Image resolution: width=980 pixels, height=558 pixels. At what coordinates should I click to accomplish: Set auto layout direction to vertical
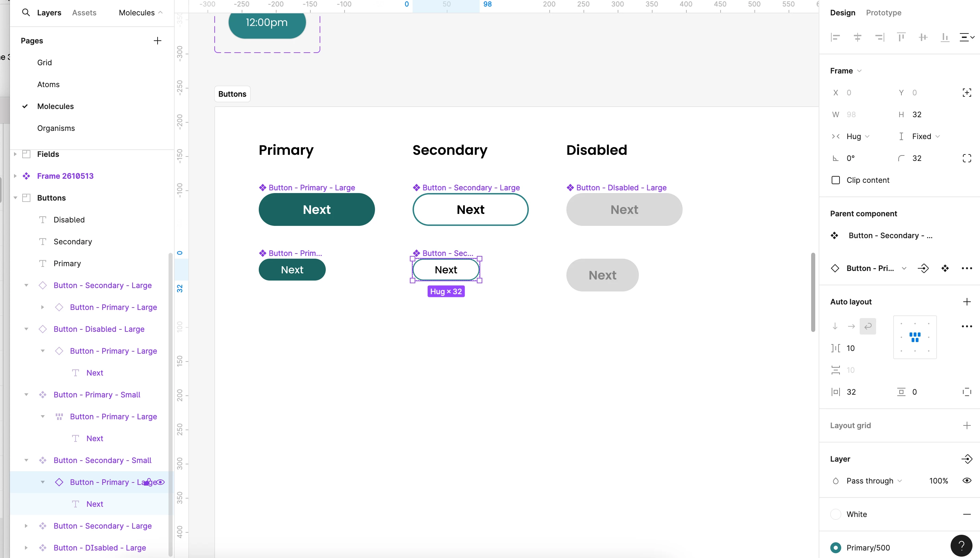835,326
